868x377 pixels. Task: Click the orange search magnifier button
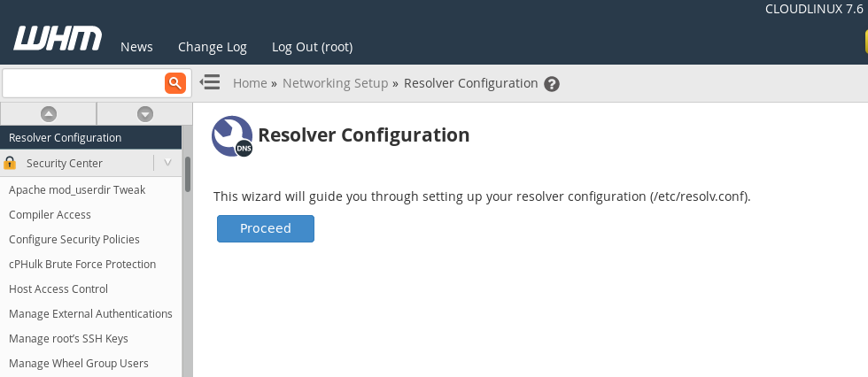(175, 83)
